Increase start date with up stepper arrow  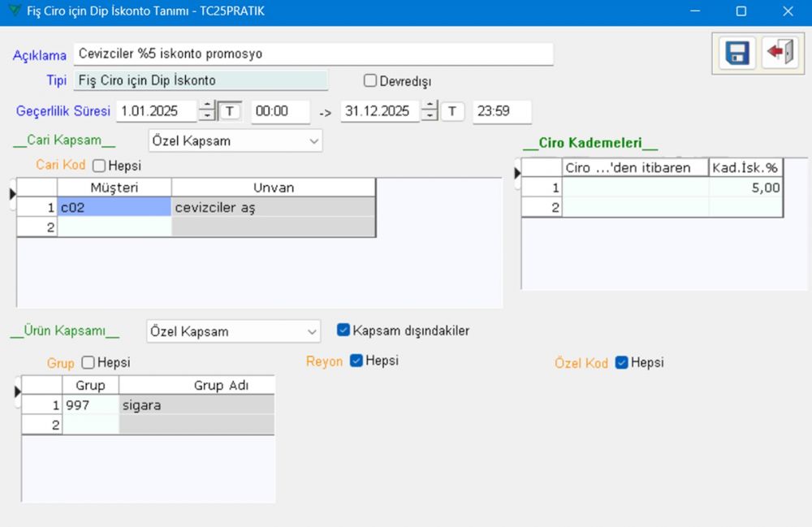point(208,106)
